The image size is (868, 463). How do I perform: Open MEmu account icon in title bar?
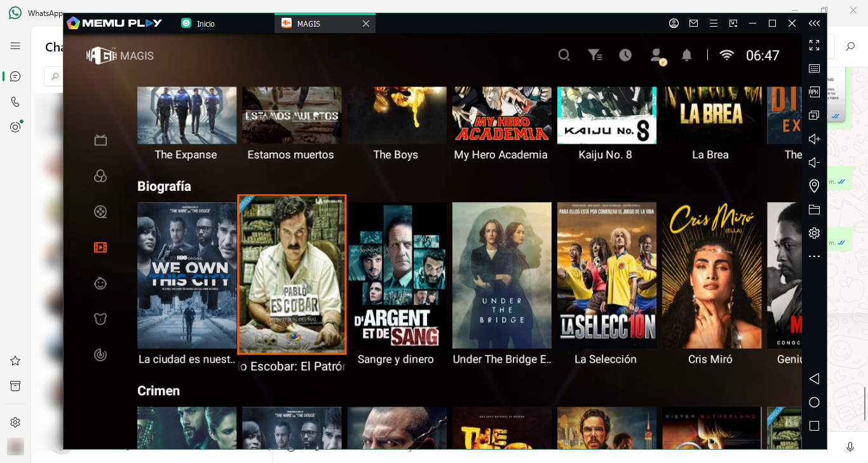674,24
